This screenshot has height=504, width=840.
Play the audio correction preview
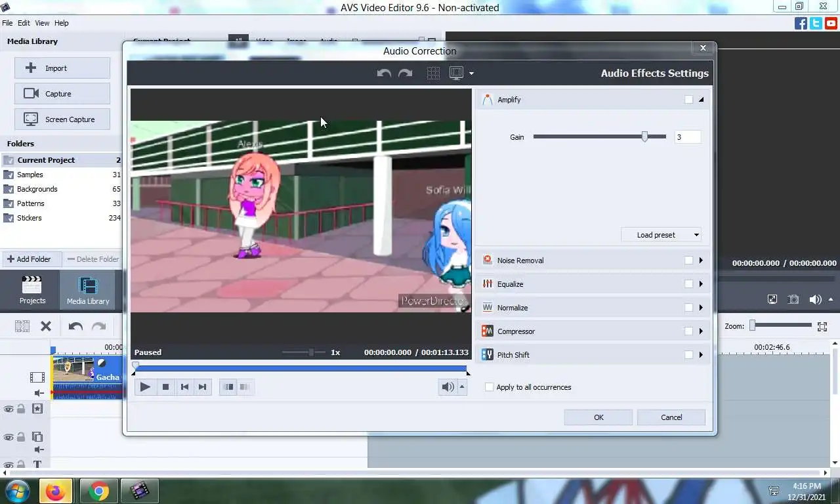pyautogui.click(x=145, y=387)
